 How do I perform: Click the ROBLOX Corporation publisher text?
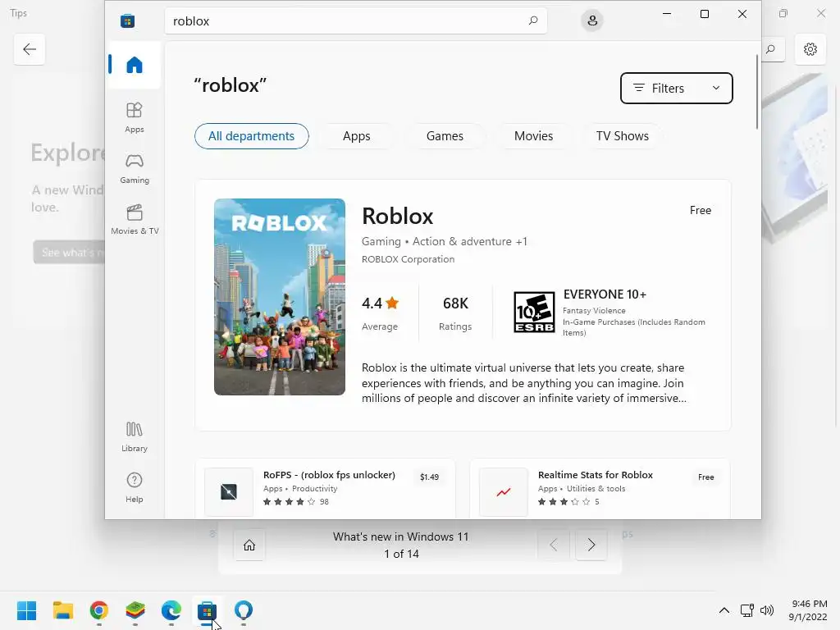(409, 259)
